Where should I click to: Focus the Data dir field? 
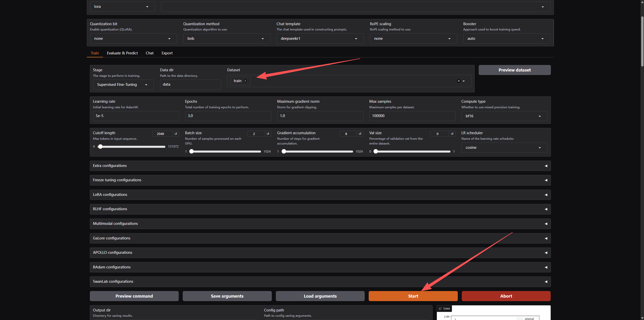(191, 85)
